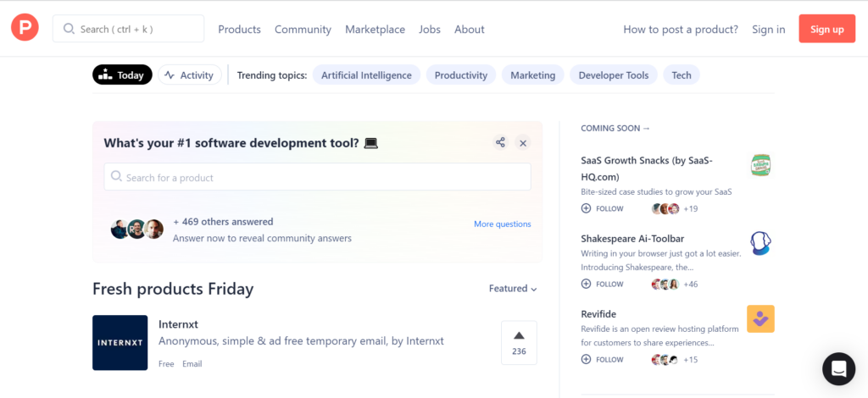Follow Shakespeare Ai-Toolbar
This screenshot has width=868, height=398.
[603, 285]
